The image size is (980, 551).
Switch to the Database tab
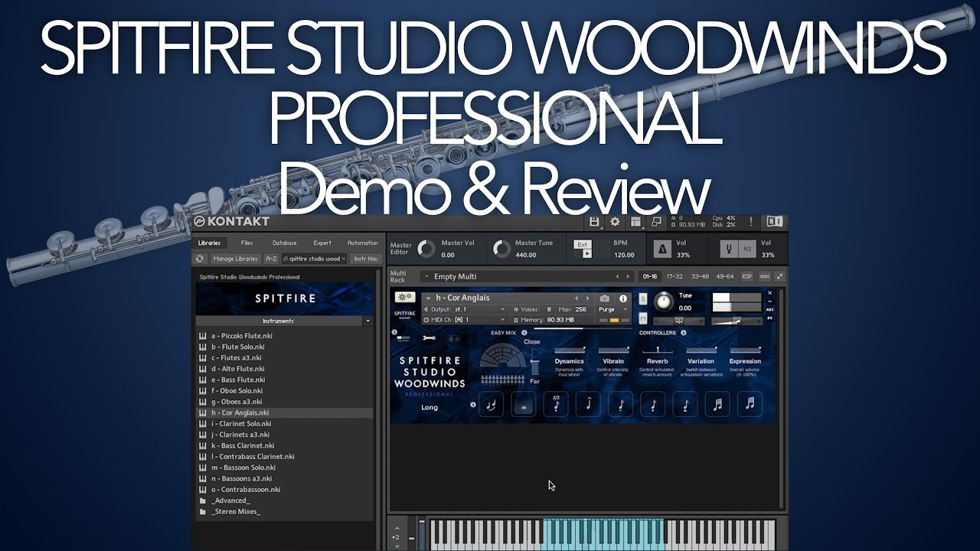pos(285,243)
